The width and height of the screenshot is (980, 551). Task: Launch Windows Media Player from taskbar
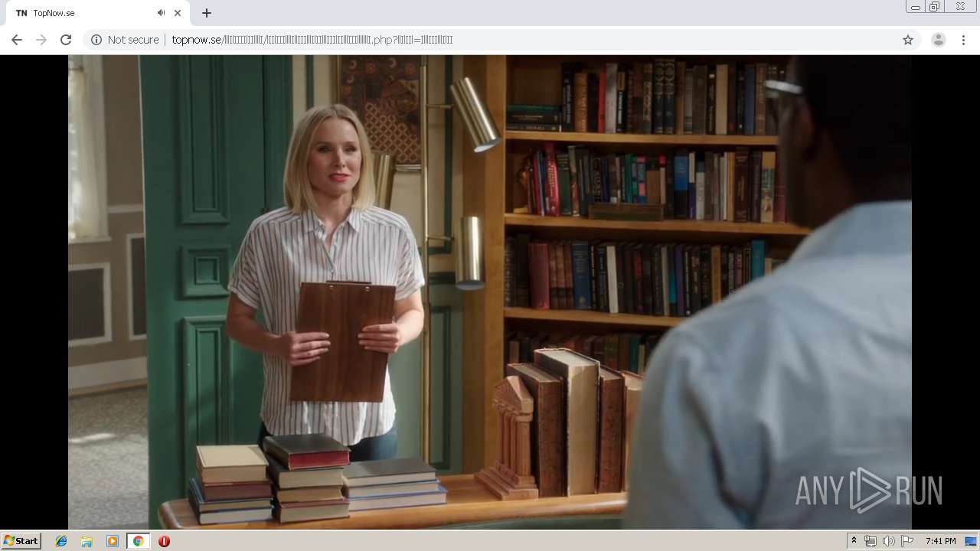pyautogui.click(x=113, y=541)
